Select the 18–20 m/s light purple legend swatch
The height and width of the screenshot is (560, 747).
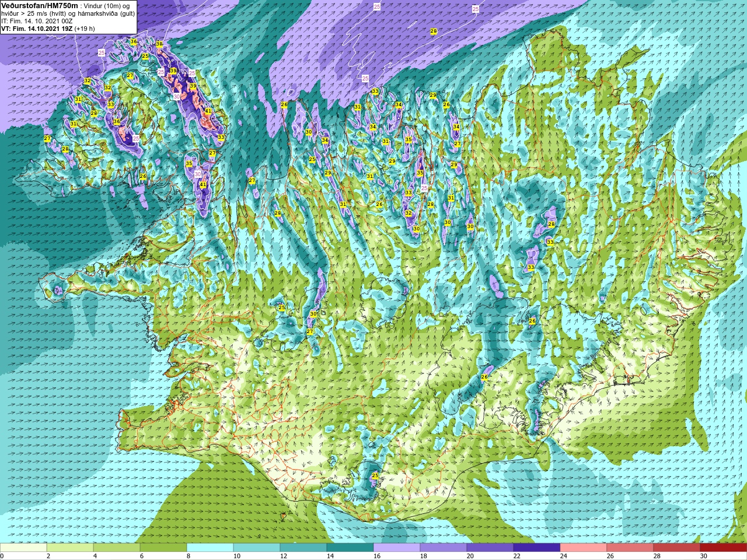pyautogui.click(x=444, y=548)
